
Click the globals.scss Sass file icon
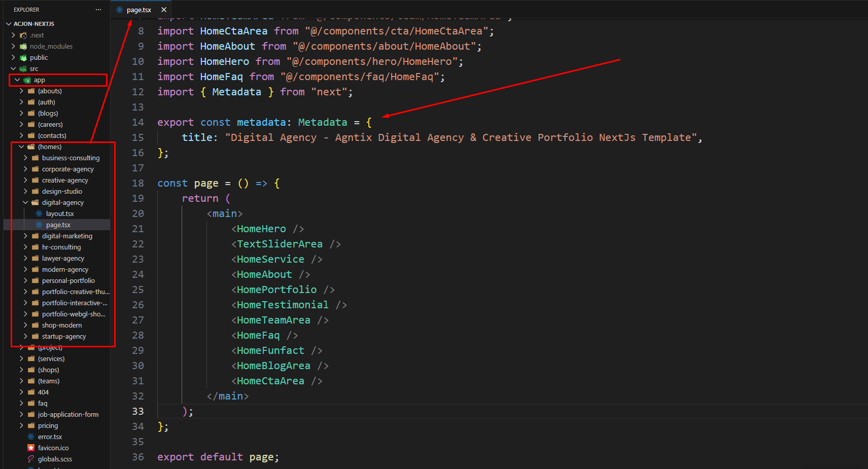click(x=31, y=459)
